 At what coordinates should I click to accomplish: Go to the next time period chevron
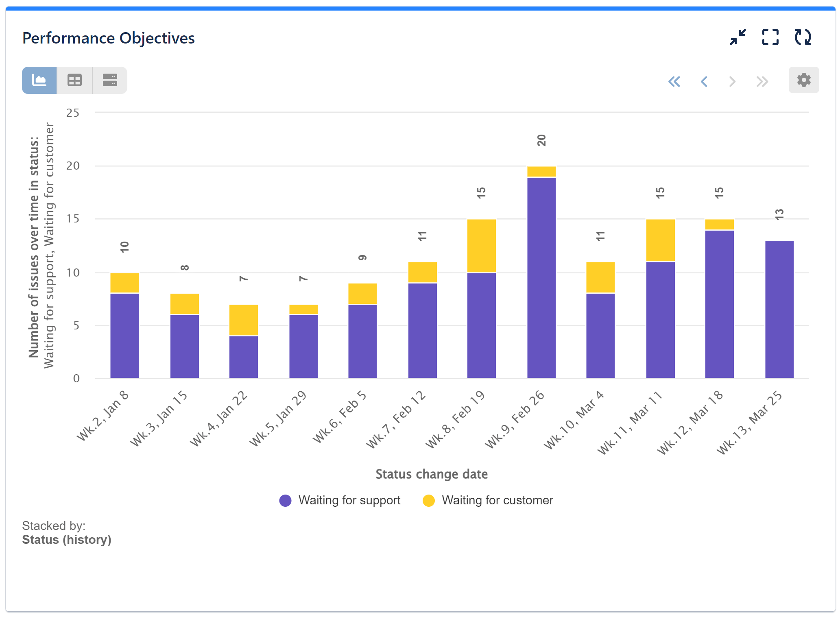[x=732, y=81]
